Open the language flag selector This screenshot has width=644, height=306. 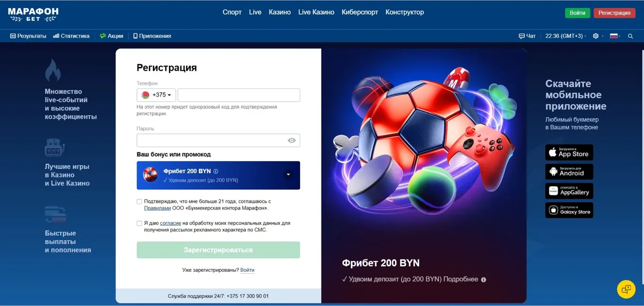[615, 36]
